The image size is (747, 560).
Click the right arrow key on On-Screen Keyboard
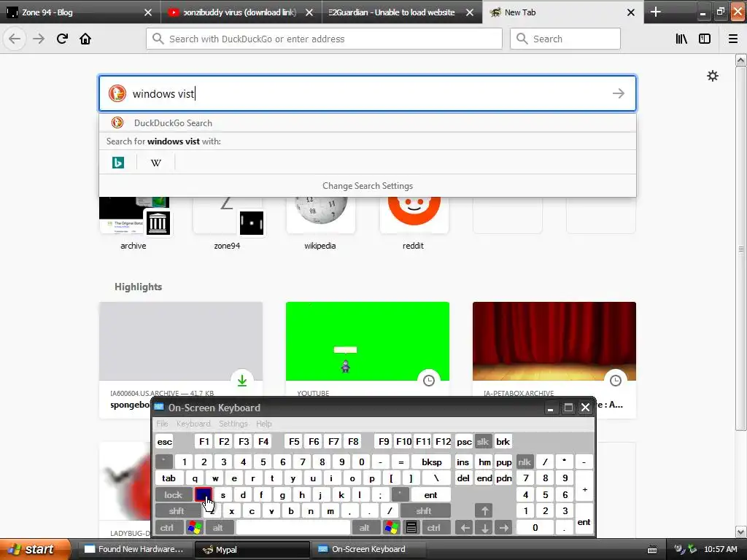(503, 527)
